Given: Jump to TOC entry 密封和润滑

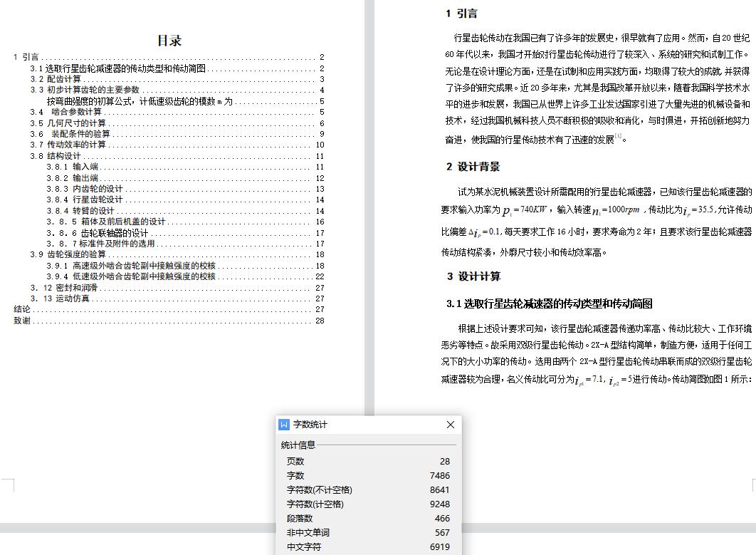Looking at the screenshot, I should coord(64,287).
